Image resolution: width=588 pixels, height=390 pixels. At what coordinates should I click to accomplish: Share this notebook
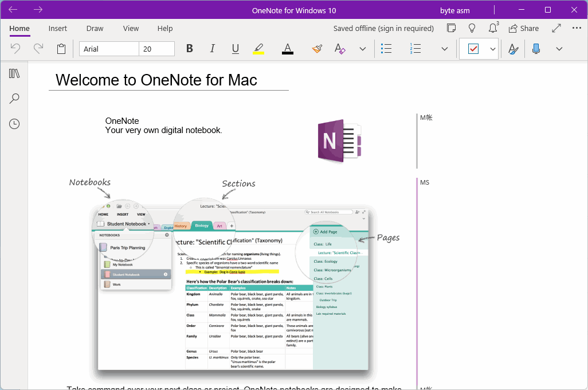[x=523, y=29]
